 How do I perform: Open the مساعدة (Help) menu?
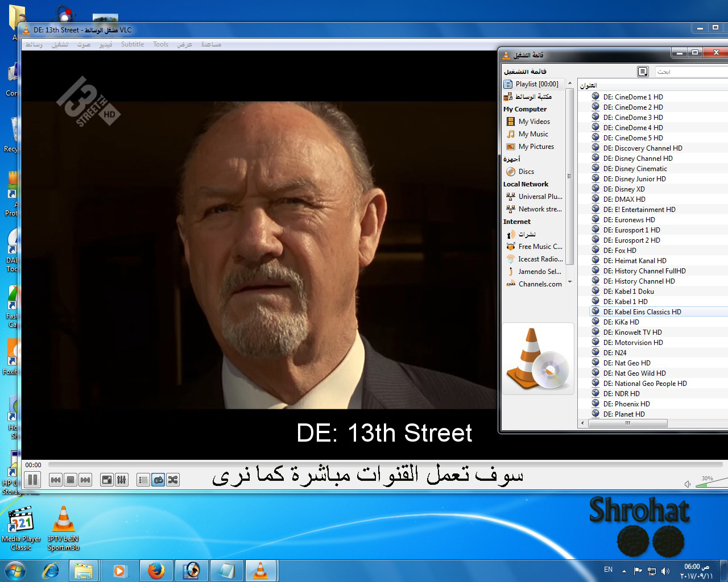click(211, 44)
